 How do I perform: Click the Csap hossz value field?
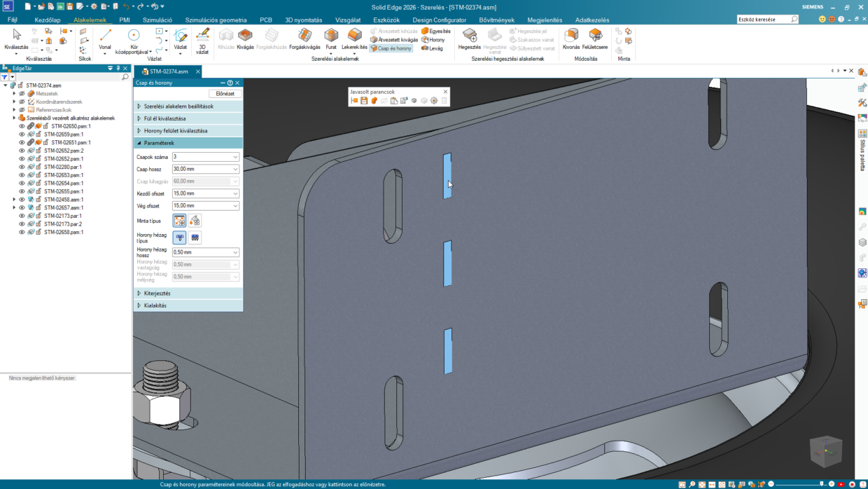(202, 170)
